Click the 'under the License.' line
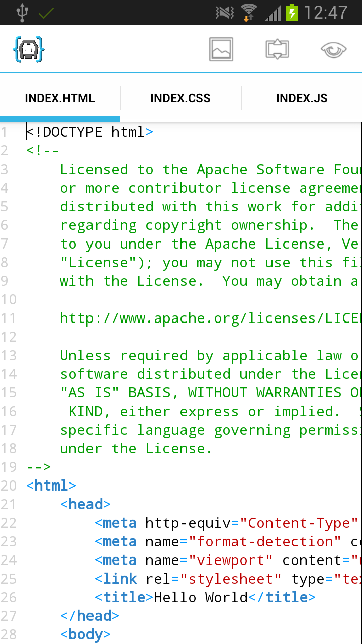This screenshot has height=644, width=362. tap(136, 449)
